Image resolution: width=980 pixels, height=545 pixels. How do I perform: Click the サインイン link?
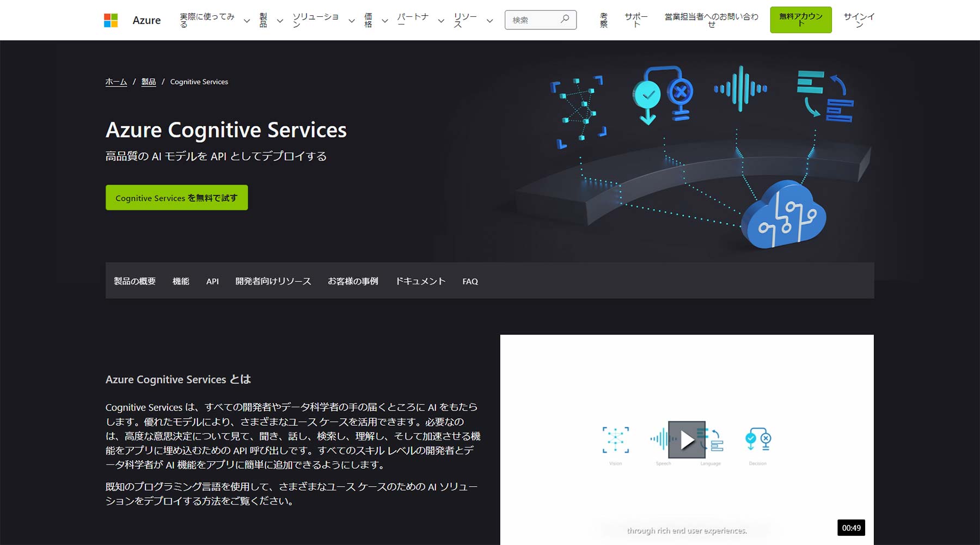click(x=859, y=20)
